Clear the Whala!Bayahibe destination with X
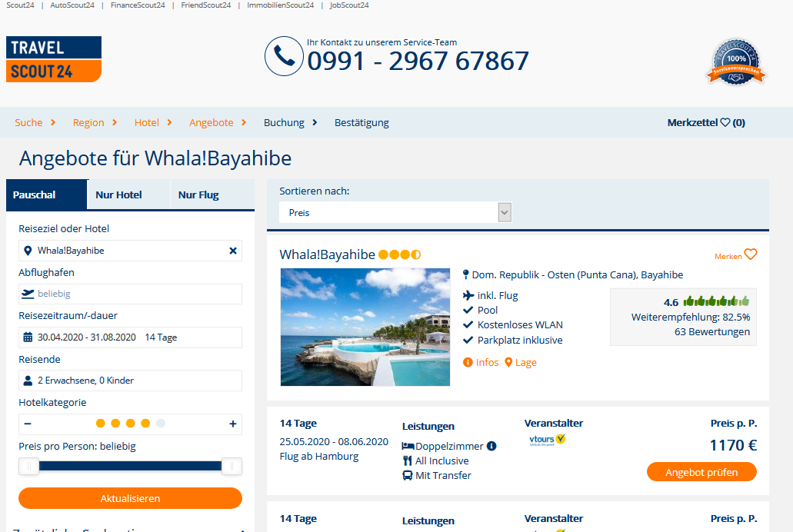 [x=233, y=251]
